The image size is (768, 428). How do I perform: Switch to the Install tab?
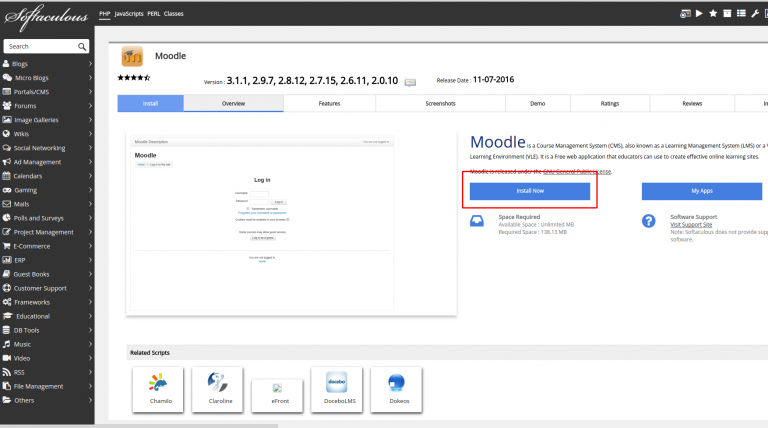point(150,103)
